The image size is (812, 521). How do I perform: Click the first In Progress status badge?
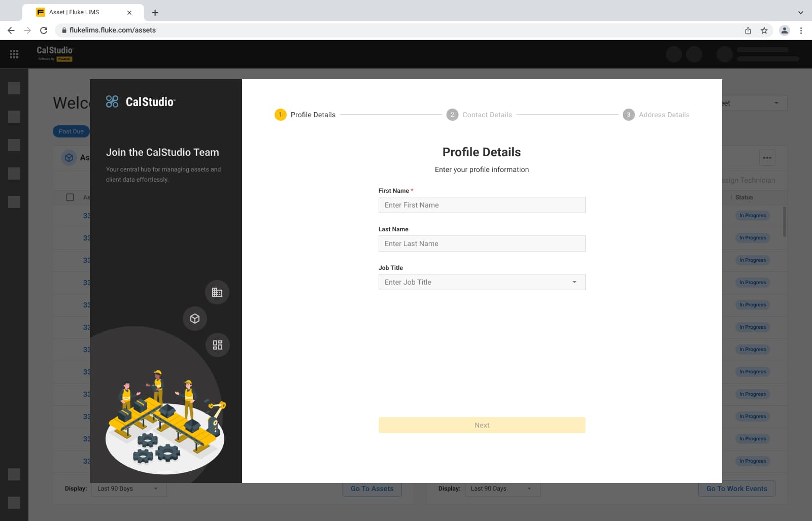(x=753, y=216)
